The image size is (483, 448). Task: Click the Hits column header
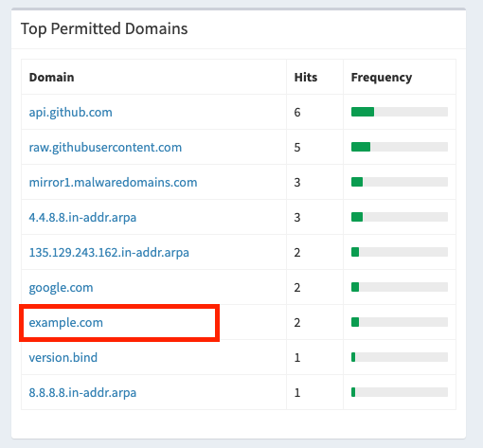click(x=306, y=78)
